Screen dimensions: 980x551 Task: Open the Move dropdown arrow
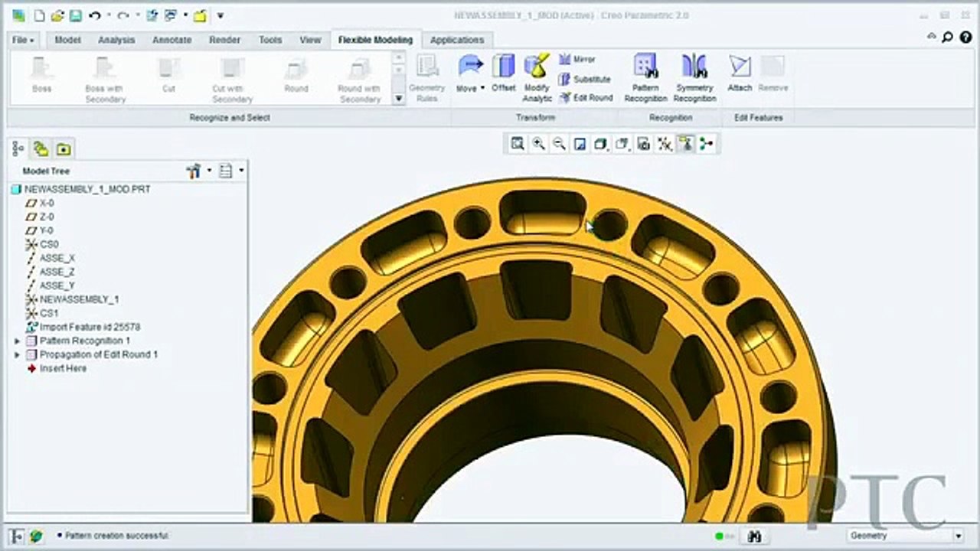[x=482, y=89]
